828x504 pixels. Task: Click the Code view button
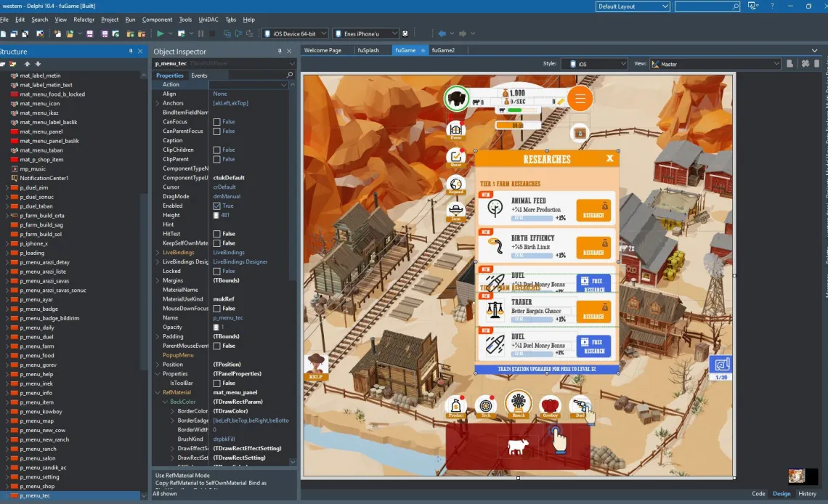pos(758,494)
